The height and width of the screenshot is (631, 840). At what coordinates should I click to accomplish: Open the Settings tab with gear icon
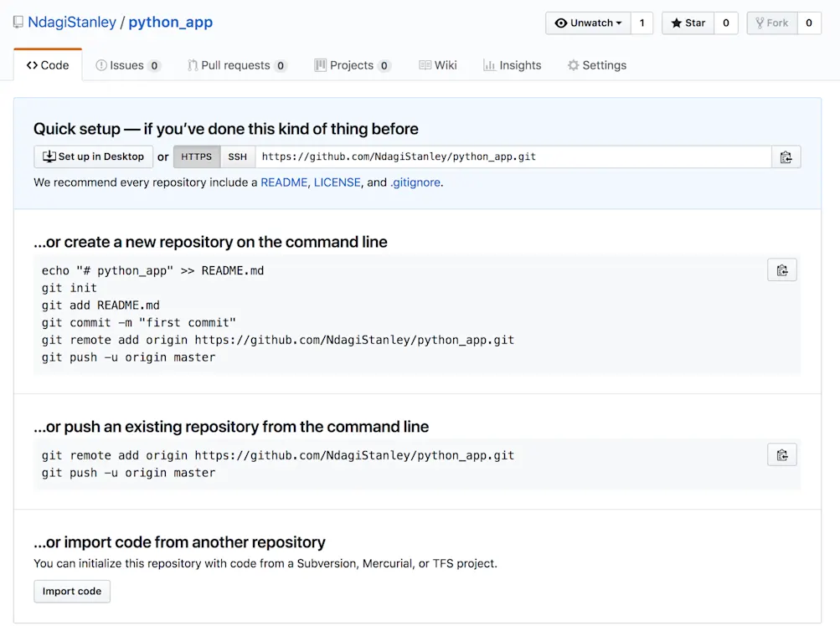[x=596, y=65]
